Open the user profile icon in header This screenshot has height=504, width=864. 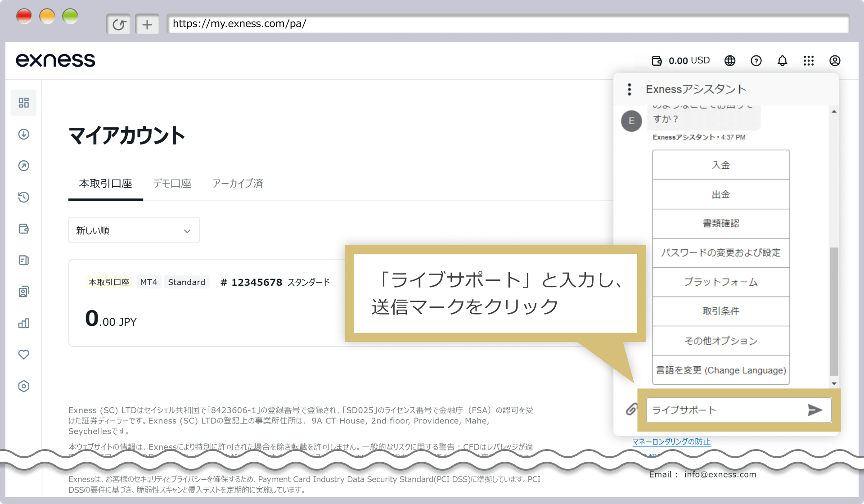pyautogui.click(x=835, y=61)
